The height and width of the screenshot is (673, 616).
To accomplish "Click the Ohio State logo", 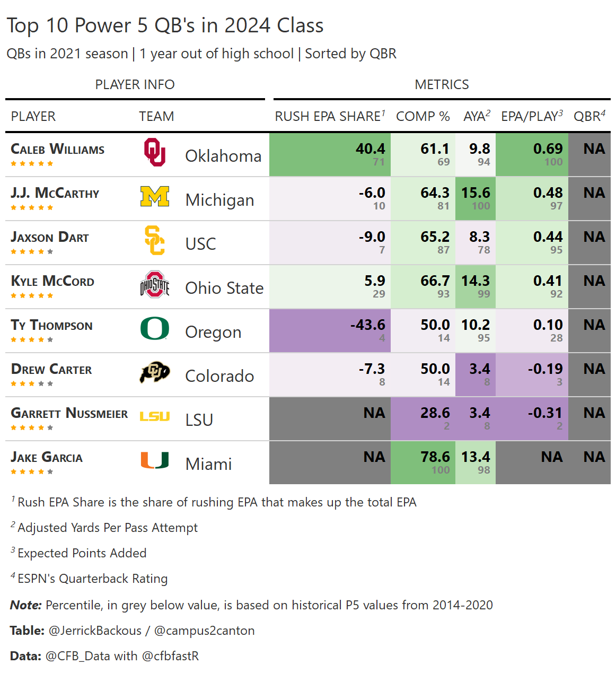I will 155,285.
